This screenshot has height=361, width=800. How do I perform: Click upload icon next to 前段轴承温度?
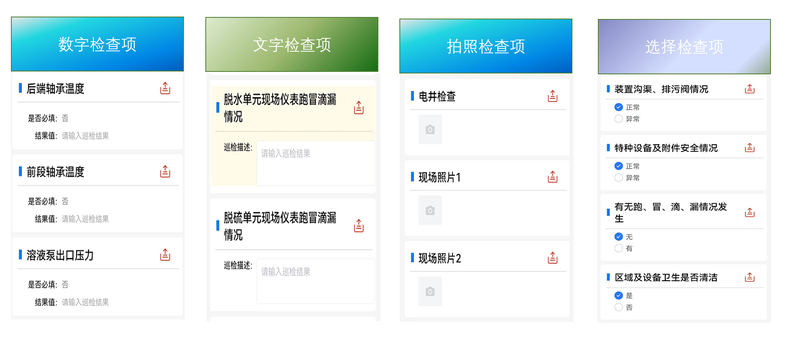click(165, 171)
